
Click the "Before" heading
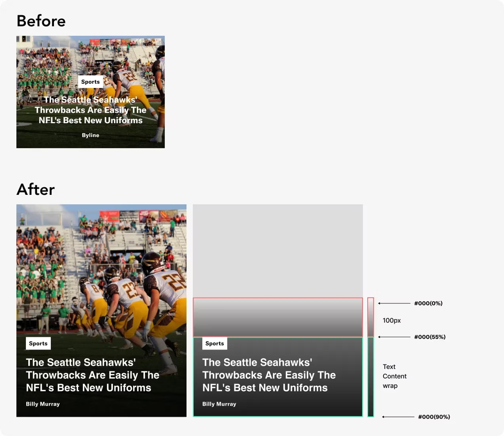(41, 21)
